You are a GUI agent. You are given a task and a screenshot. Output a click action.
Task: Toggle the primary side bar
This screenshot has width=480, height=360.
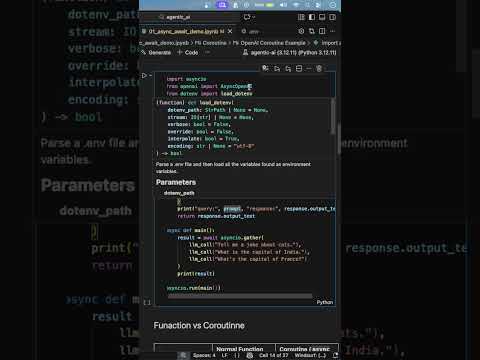(312, 17)
